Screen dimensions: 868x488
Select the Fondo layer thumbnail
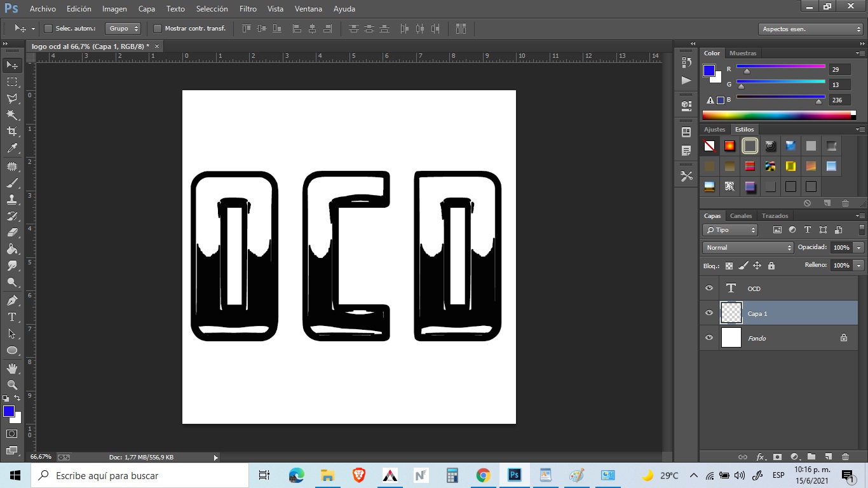coord(731,338)
